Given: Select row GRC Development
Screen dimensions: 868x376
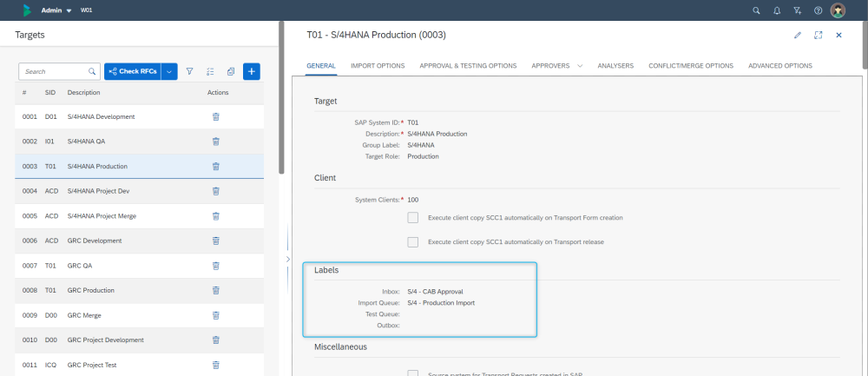Looking at the screenshot, I should [x=140, y=241].
